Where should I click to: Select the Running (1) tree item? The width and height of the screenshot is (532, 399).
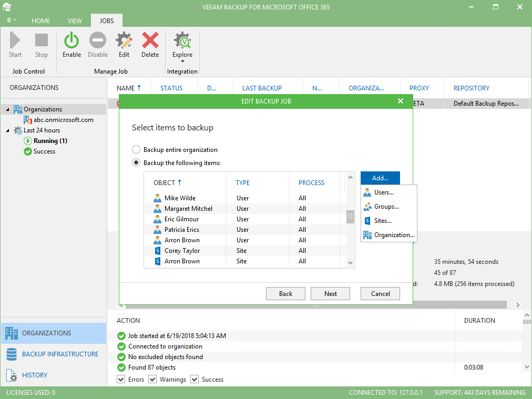tap(50, 141)
